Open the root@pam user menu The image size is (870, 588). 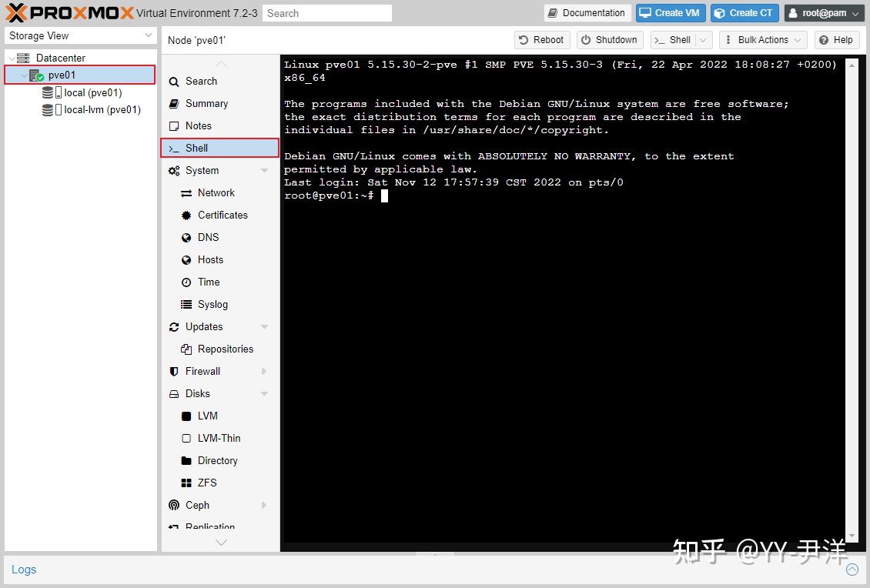824,12
